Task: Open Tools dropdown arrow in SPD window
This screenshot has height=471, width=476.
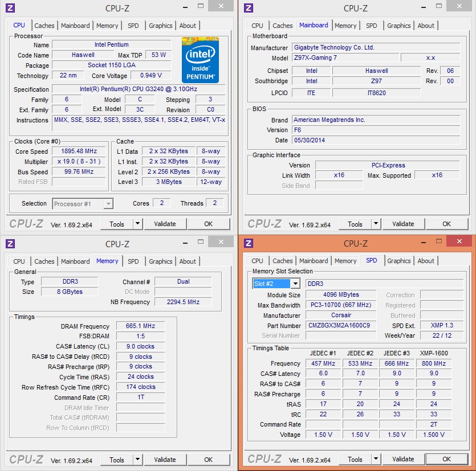Action: pyautogui.click(x=376, y=459)
